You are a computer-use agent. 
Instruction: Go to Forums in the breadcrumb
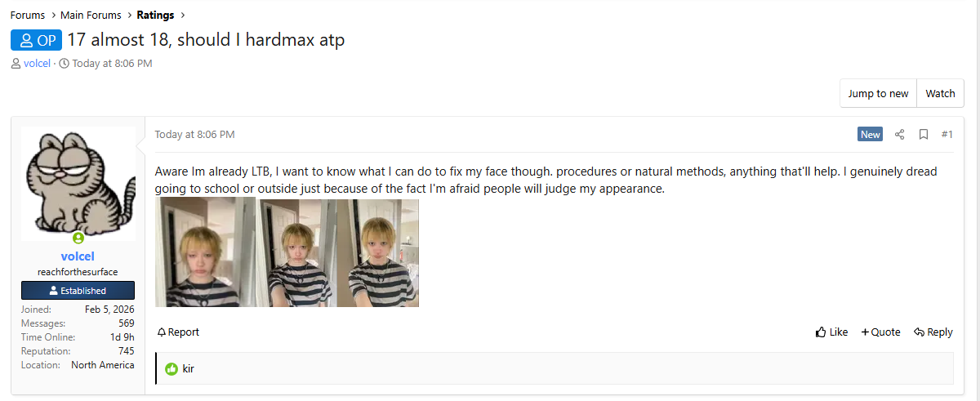tap(28, 15)
